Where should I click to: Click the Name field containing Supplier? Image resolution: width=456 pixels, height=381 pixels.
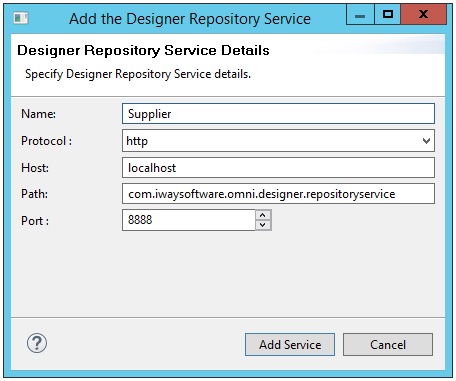click(x=278, y=114)
